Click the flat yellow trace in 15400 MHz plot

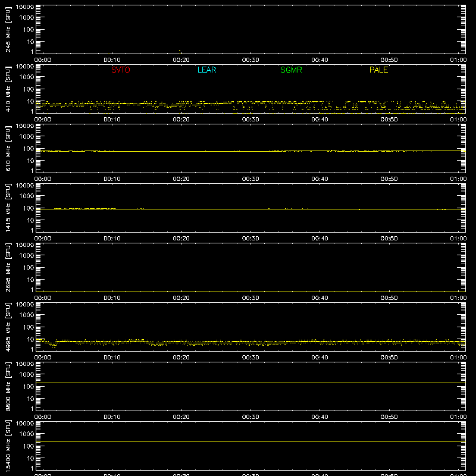(x=250, y=441)
